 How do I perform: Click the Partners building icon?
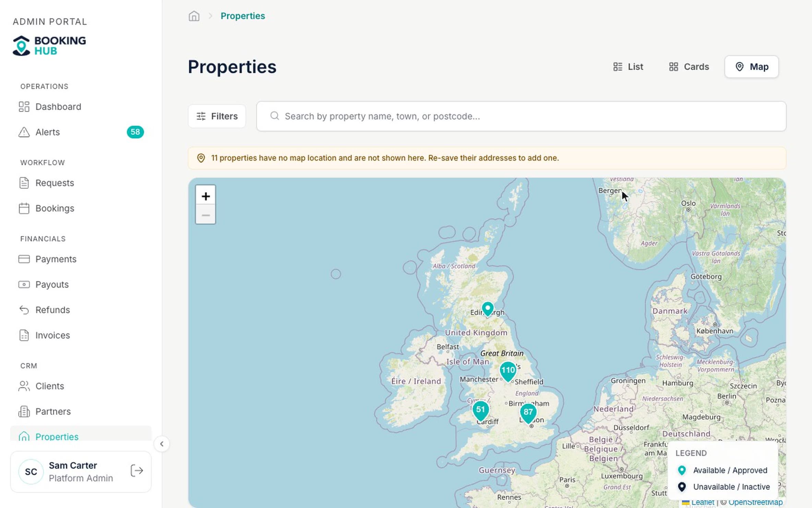(x=24, y=412)
